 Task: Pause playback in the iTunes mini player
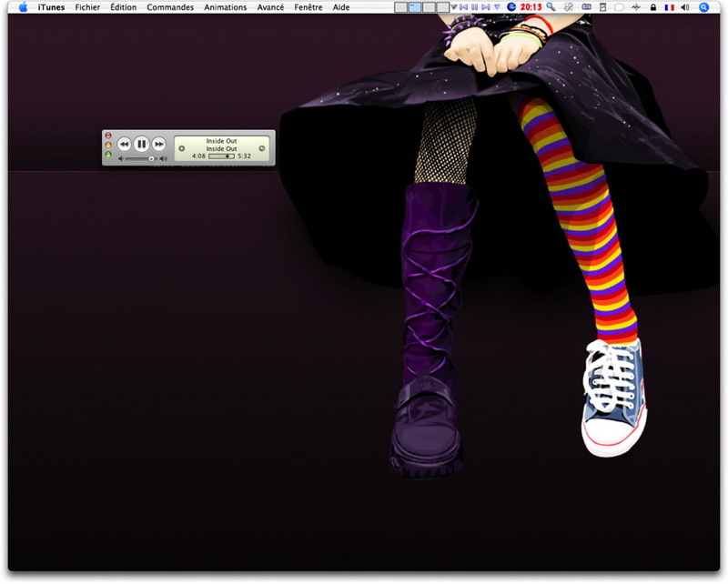pyautogui.click(x=142, y=144)
